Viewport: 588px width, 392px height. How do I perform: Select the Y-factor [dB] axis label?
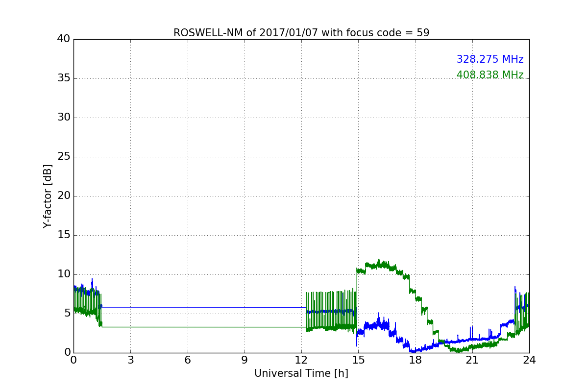tap(48, 196)
